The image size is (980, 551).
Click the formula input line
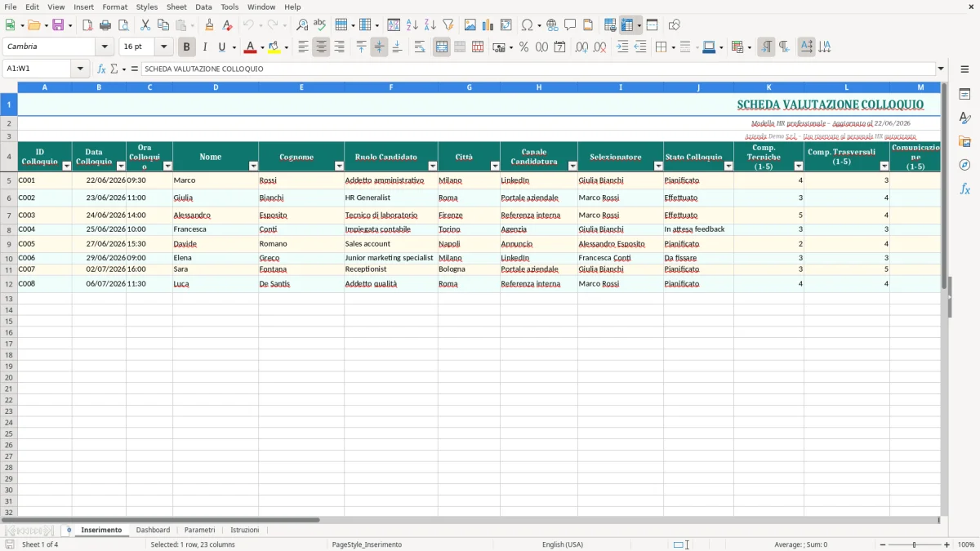pos(538,69)
